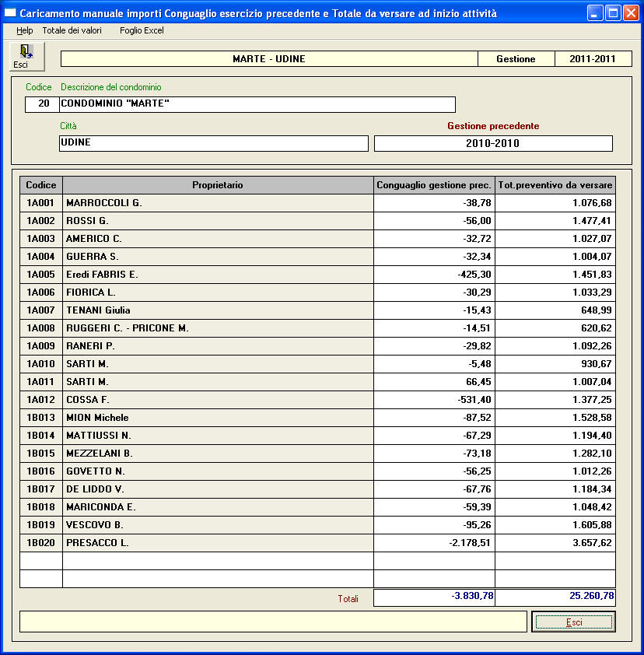Open the Help menu

[24, 30]
